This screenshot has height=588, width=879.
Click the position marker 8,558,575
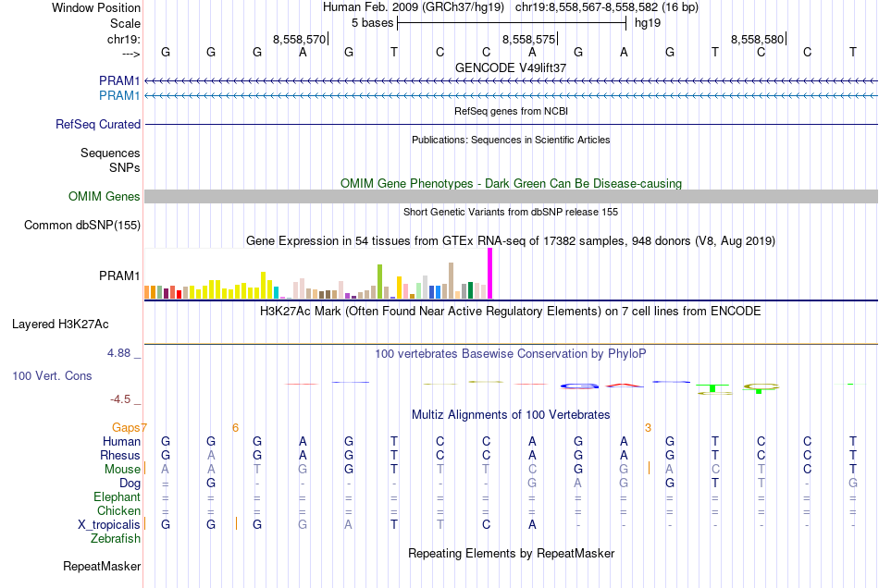528,39
